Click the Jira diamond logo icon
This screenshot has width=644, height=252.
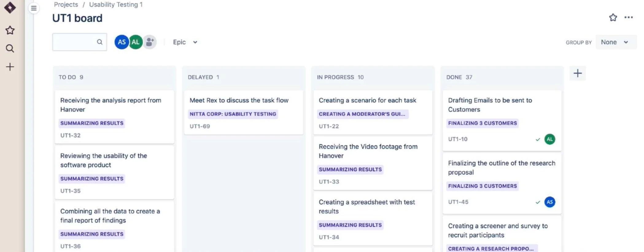tap(10, 7)
